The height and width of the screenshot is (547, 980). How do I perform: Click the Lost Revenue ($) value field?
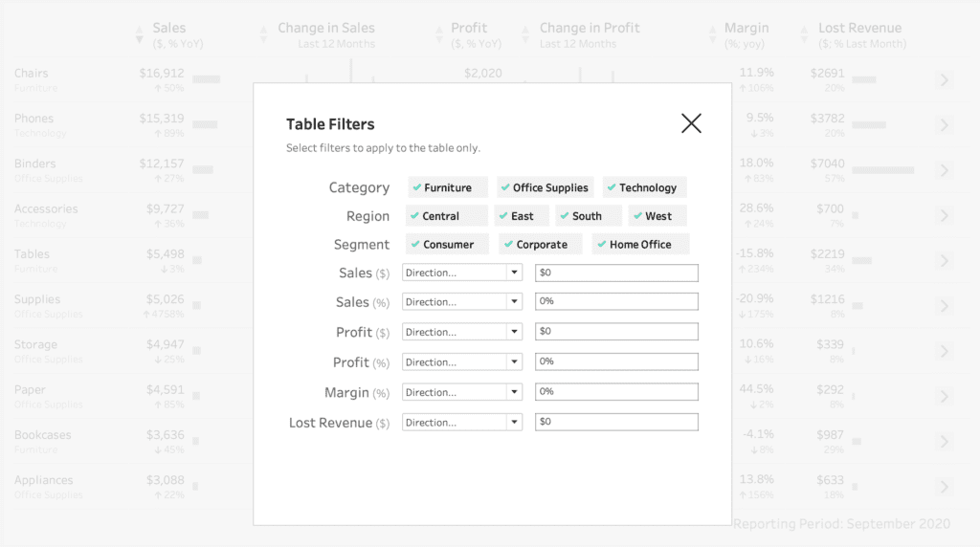point(616,422)
